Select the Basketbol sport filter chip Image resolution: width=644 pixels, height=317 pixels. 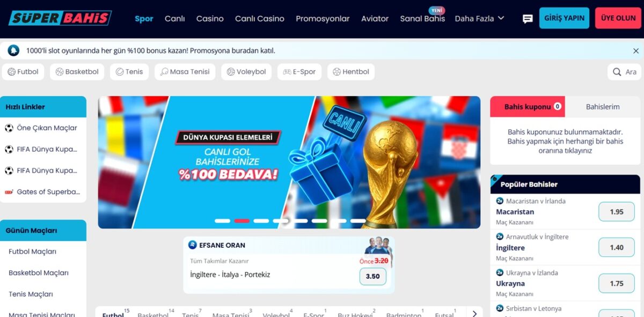(77, 72)
